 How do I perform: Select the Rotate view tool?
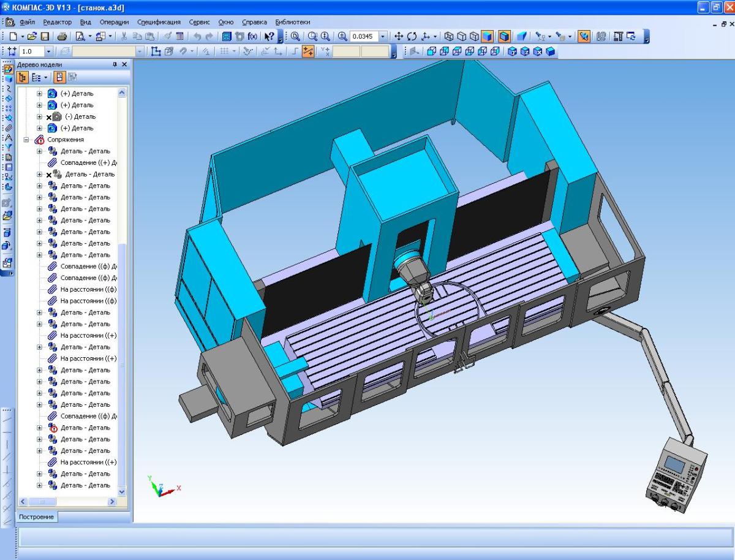[x=412, y=37]
